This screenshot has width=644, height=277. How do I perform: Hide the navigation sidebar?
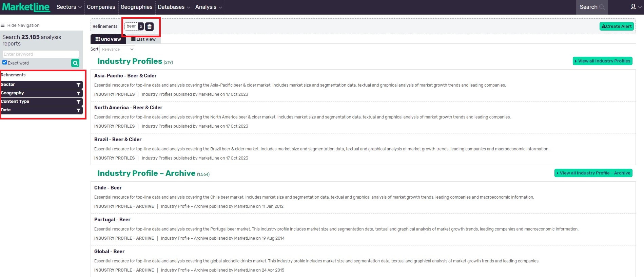(x=20, y=25)
